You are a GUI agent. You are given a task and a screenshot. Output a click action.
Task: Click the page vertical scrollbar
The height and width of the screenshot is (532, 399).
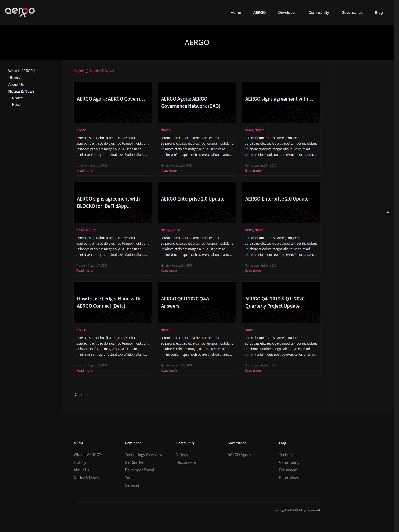point(396,266)
